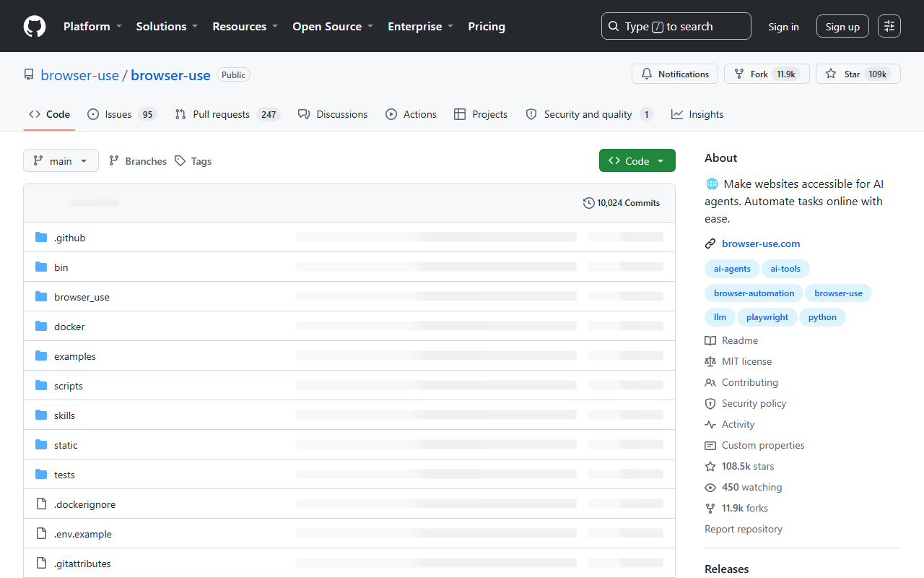Select the playwright topic tag
924x578 pixels.
click(x=767, y=317)
